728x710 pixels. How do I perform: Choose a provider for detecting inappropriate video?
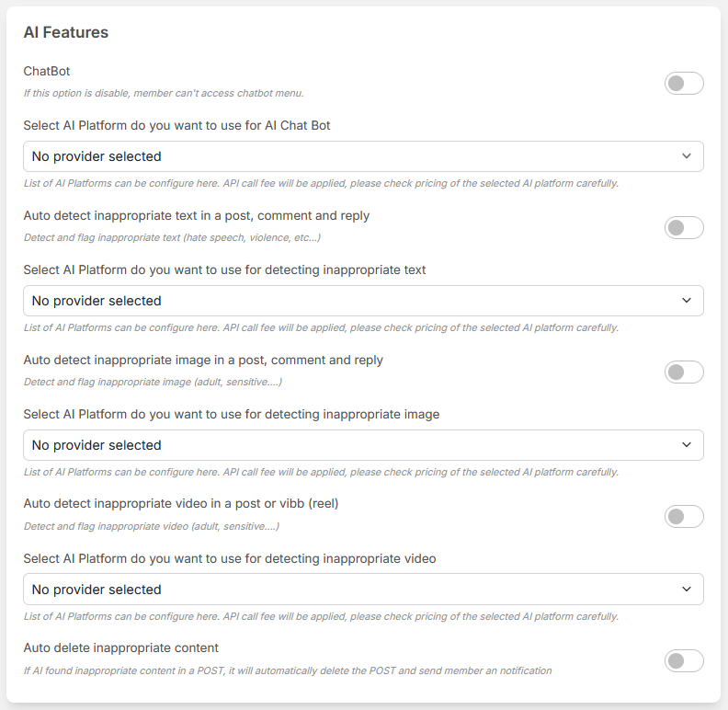click(363, 590)
